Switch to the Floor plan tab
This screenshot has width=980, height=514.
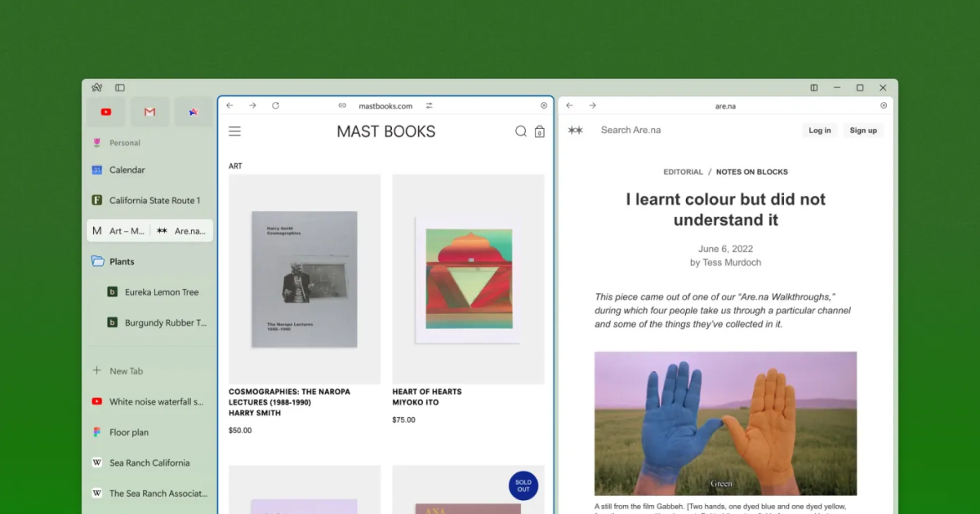pyautogui.click(x=149, y=432)
